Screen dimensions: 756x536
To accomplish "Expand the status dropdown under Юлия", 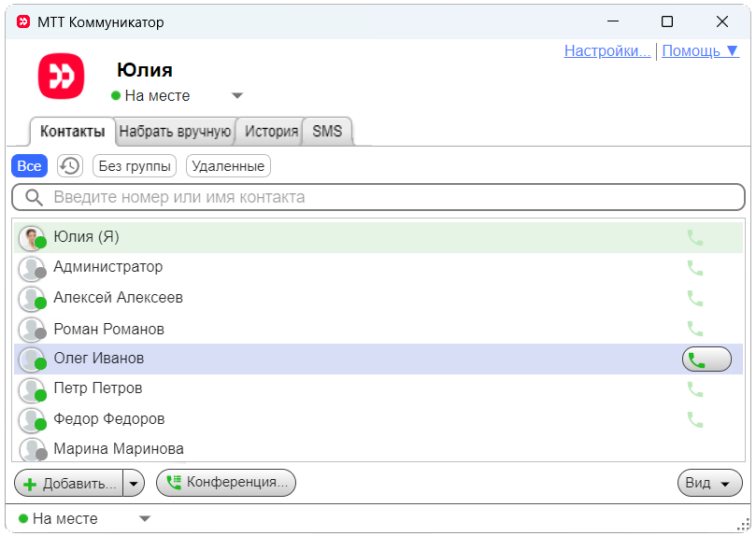I will (x=237, y=95).
